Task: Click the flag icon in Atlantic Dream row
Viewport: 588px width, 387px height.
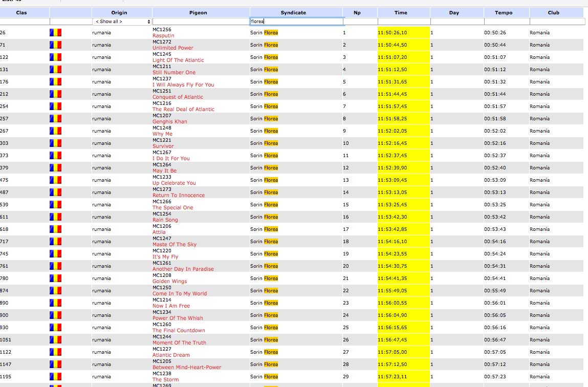Action: tap(55, 352)
